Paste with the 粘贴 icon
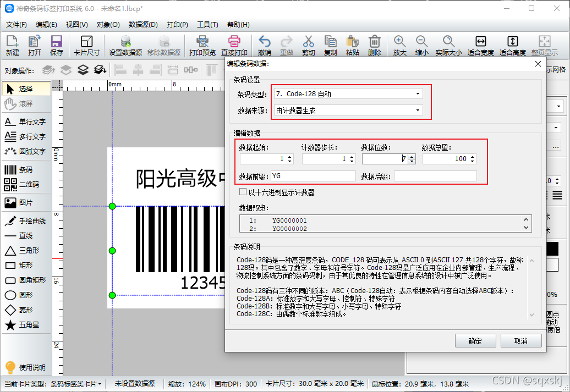The height and width of the screenshot is (392, 570). pyautogui.click(x=352, y=46)
